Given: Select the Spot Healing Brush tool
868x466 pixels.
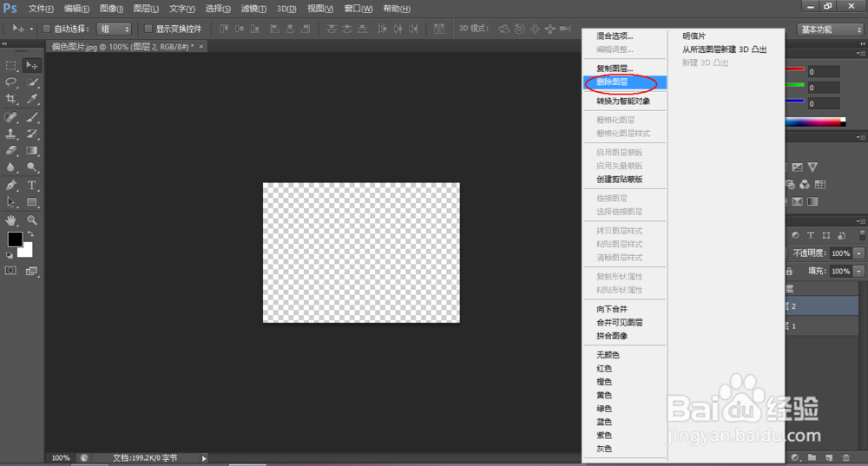Looking at the screenshot, I should coord(10,117).
